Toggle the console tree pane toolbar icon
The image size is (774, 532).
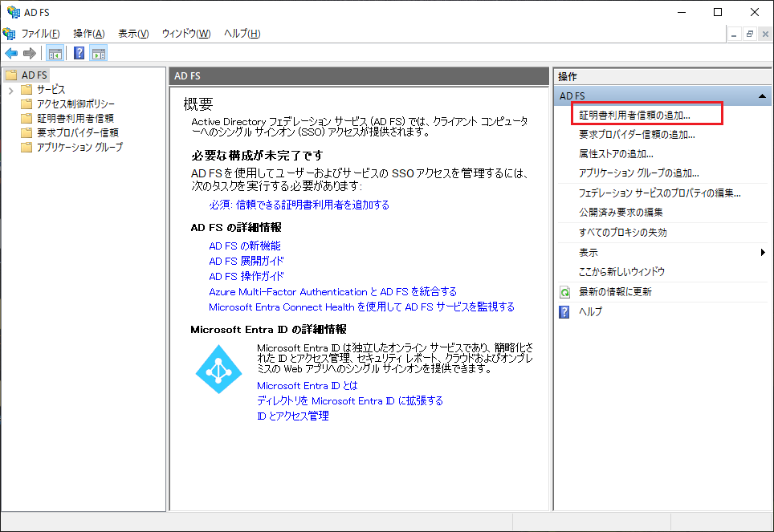(55, 53)
